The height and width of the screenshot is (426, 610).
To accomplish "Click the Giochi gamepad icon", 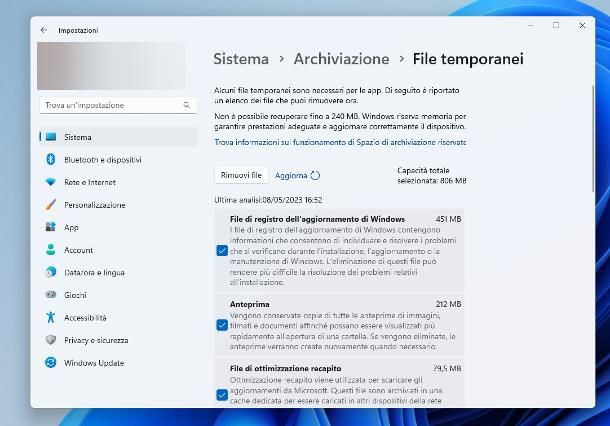I will pyautogui.click(x=51, y=295).
